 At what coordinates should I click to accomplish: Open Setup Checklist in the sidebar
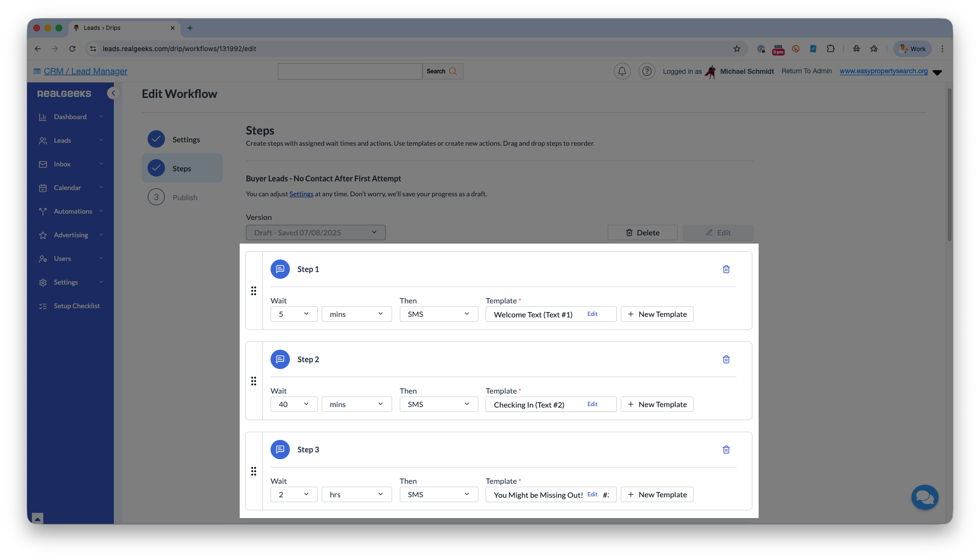[76, 306]
